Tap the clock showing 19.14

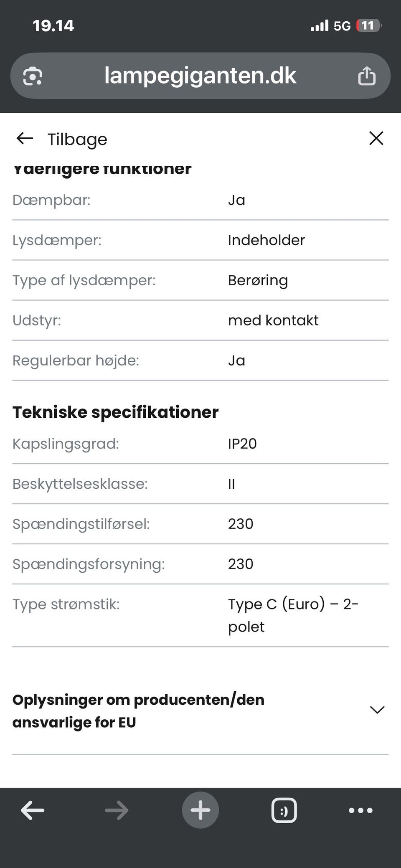click(x=53, y=26)
